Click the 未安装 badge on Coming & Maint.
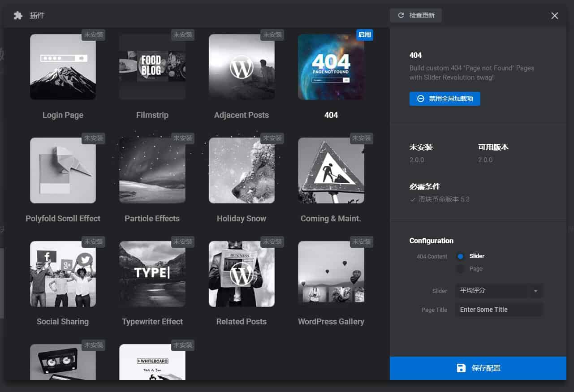Screen dimensions: 574x392 pos(362,138)
